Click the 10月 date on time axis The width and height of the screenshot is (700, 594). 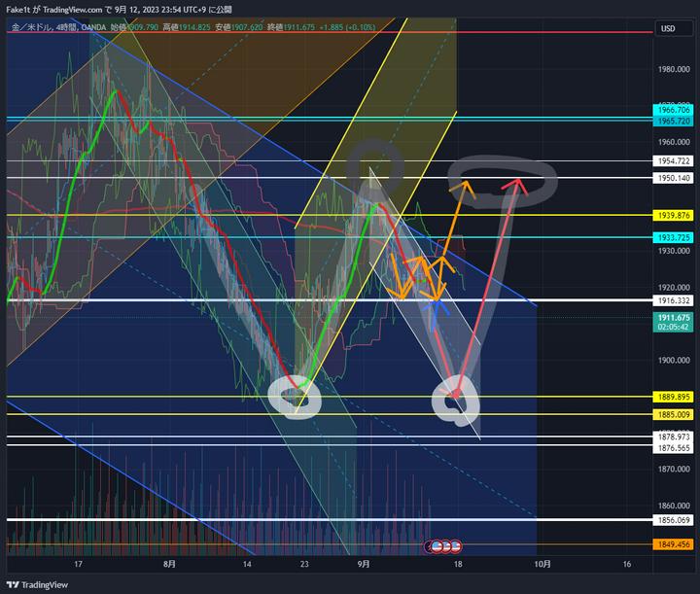(542, 564)
